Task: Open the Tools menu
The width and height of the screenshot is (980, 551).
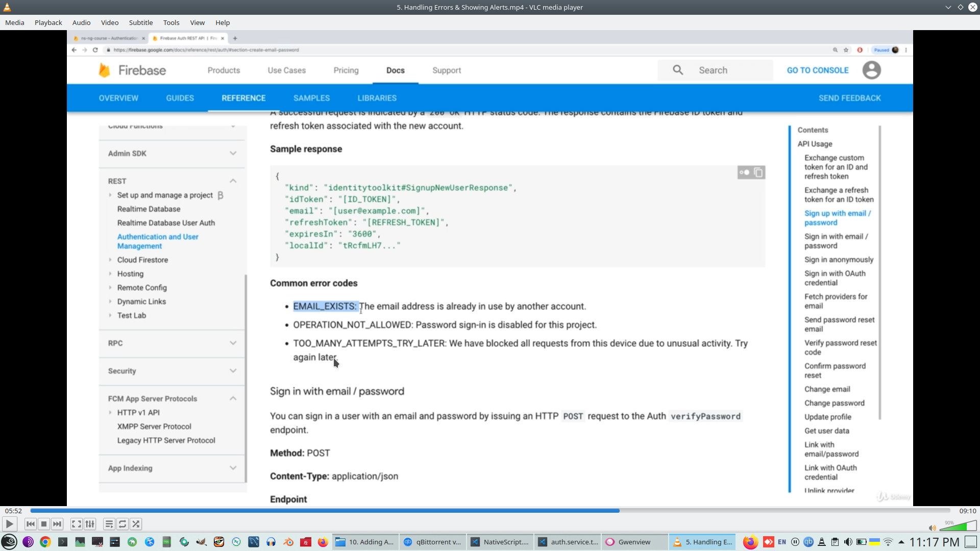Action: coord(171,22)
